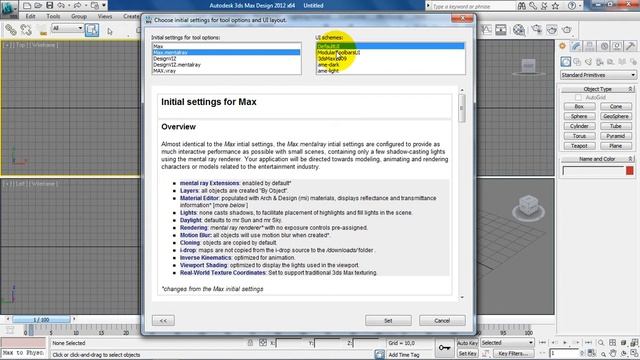
Task: Open the Standard Primitives dropdown
Action: coord(598,75)
